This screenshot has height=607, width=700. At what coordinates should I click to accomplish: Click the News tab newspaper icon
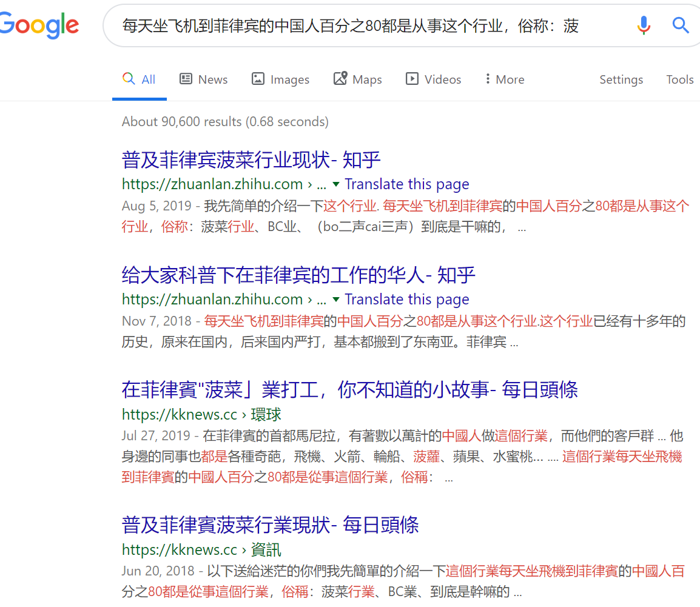[186, 79]
